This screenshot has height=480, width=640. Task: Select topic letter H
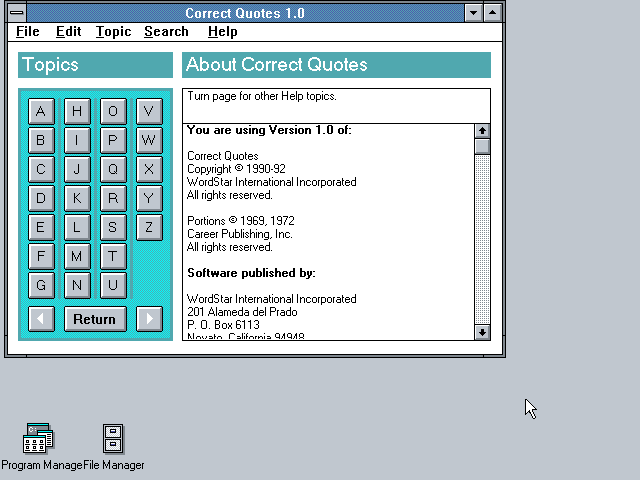pyautogui.click(x=77, y=111)
